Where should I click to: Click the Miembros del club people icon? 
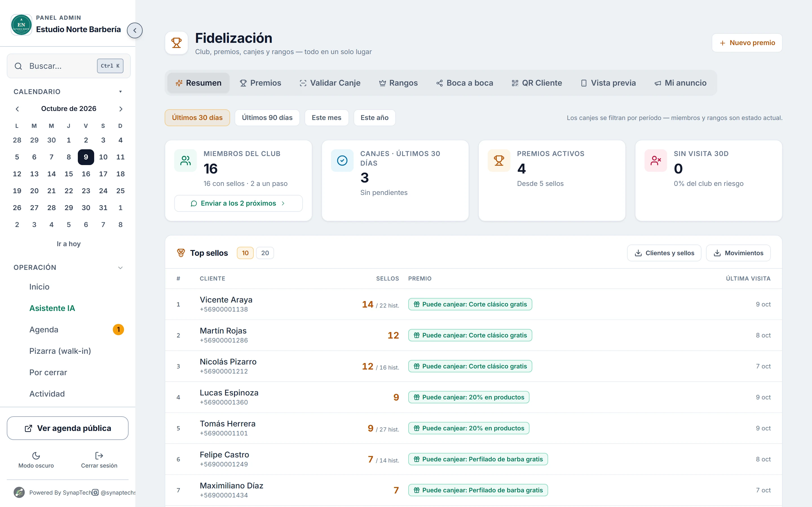[x=186, y=161]
